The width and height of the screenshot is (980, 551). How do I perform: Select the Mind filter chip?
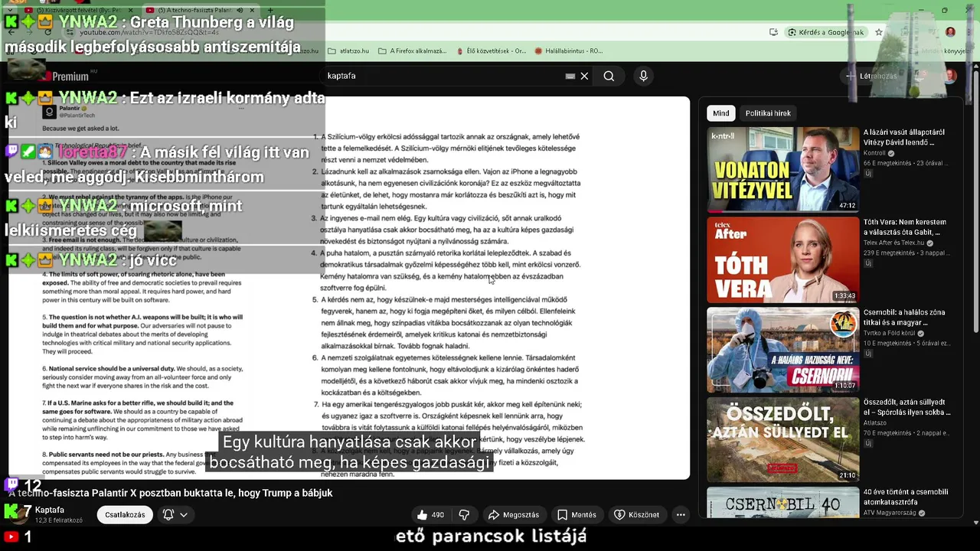point(721,113)
